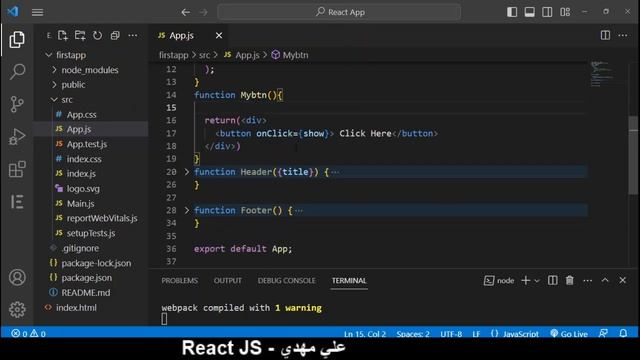Screen dimensions: 640x360
Task: Open the new terminal profile dropdown arrow
Action: 537,281
